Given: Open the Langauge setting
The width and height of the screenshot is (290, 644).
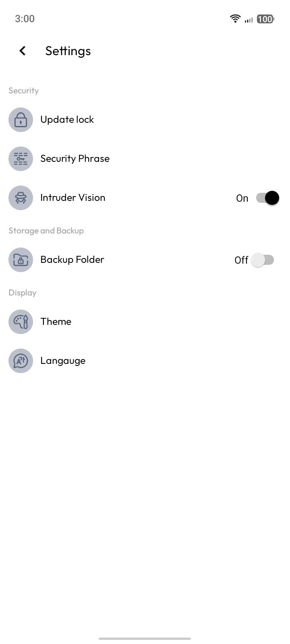Looking at the screenshot, I should 63,361.
